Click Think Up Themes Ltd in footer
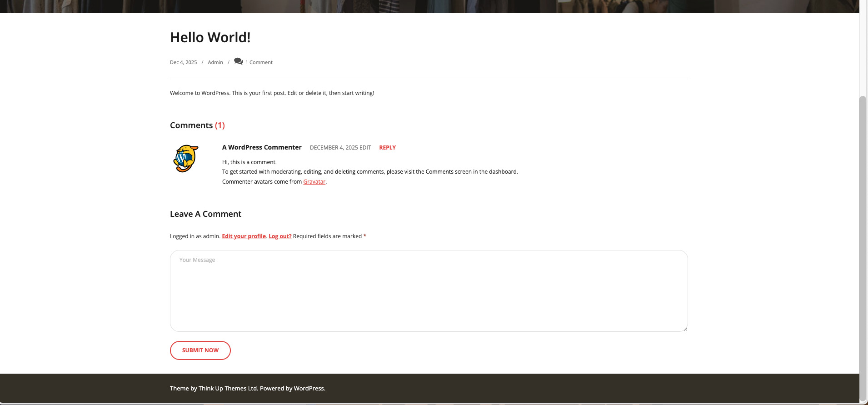Screen dimensions: 868x405 (228, 389)
